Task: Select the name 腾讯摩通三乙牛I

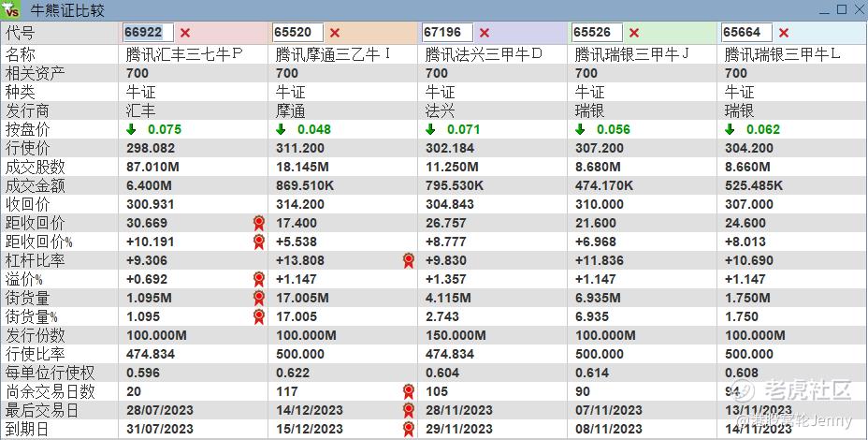Action: tap(333, 54)
